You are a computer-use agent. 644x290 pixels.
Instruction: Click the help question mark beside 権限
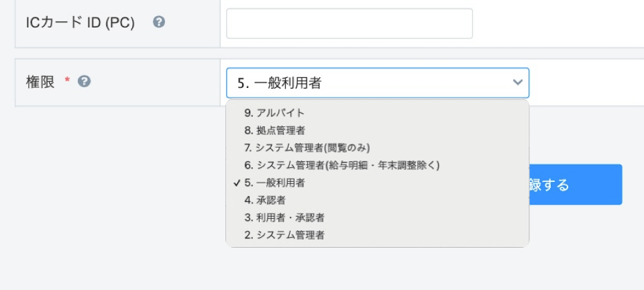tap(85, 82)
